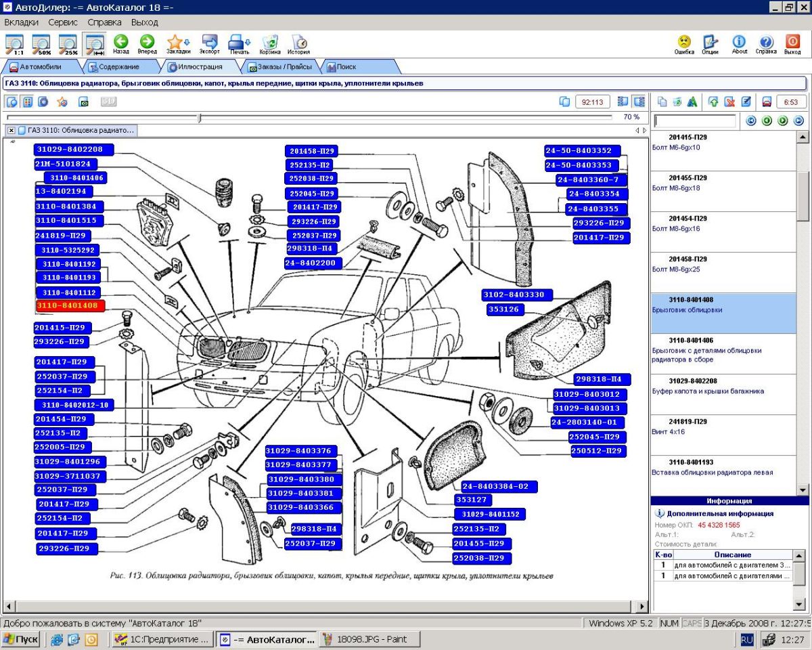Select part 241819-П29 Винт 4x16 in list

[723, 435]
